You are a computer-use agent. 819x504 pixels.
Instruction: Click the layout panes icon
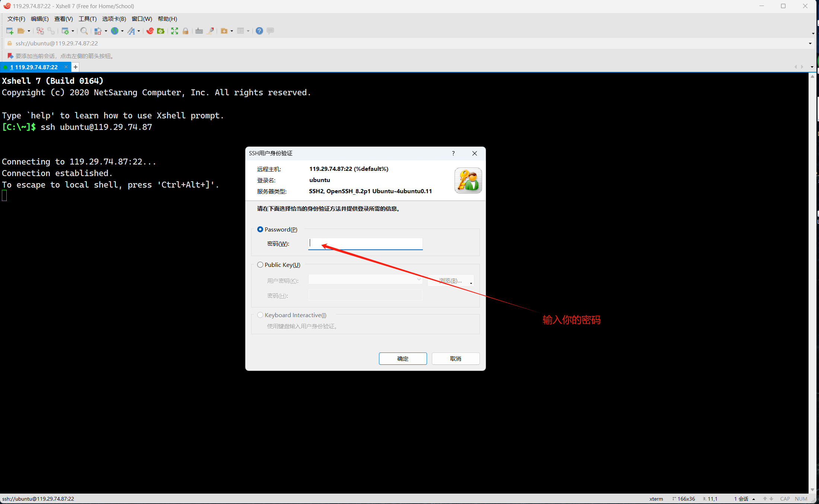tap(240, 31)
